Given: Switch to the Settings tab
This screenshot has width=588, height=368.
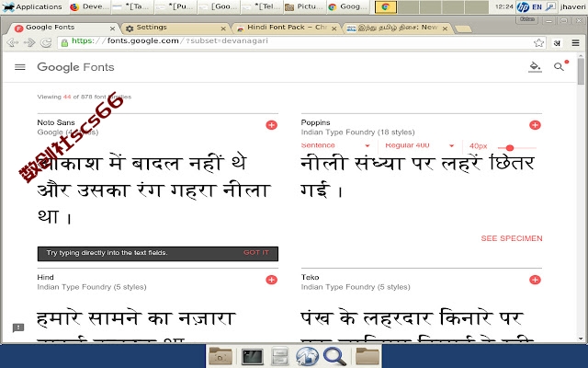Looking at the screenshot, I should point(175,28).
